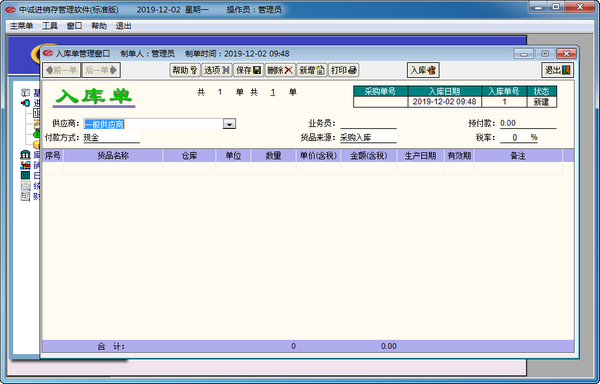
Task: Click the 数量 column header
Action: pos(273,156)
